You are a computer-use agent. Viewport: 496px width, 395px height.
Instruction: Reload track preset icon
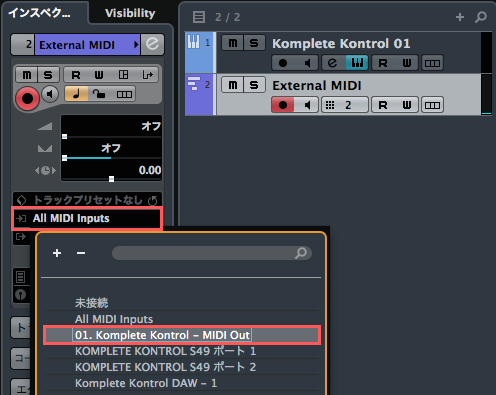pos(153,200)
